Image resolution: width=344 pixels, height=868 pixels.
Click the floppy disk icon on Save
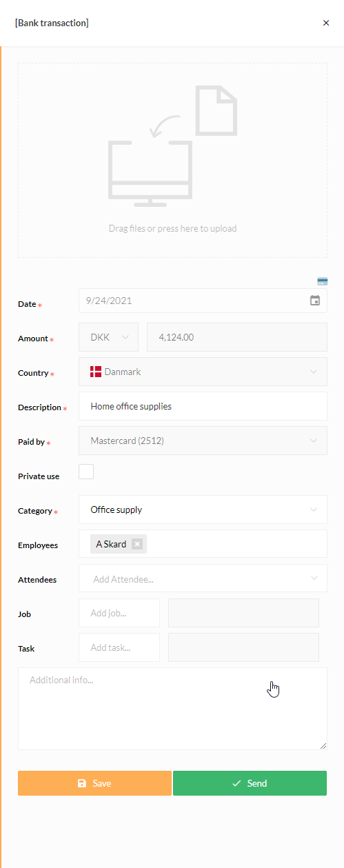coord(82,783)
